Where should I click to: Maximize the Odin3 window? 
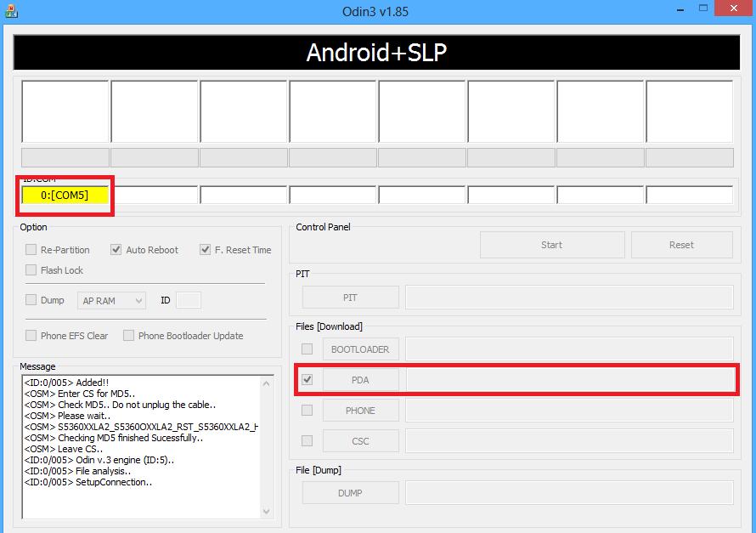pyautogui.click(x=703, y=9)
